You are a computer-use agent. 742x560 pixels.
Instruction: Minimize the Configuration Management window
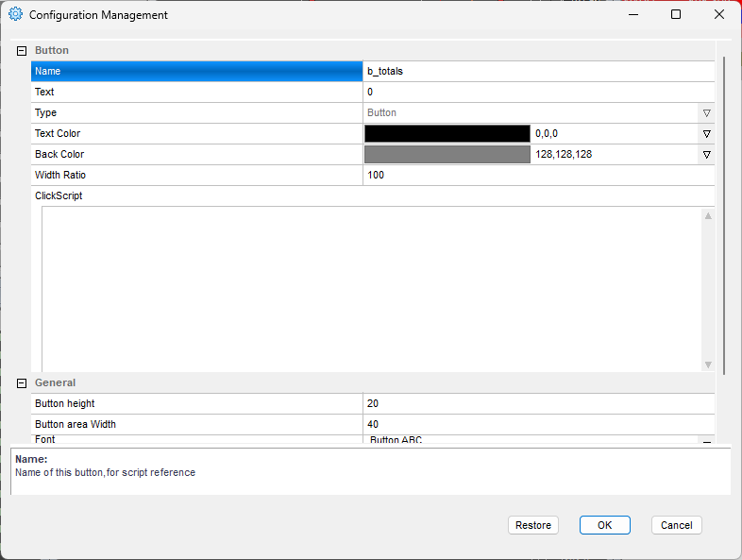pos(633,15)
